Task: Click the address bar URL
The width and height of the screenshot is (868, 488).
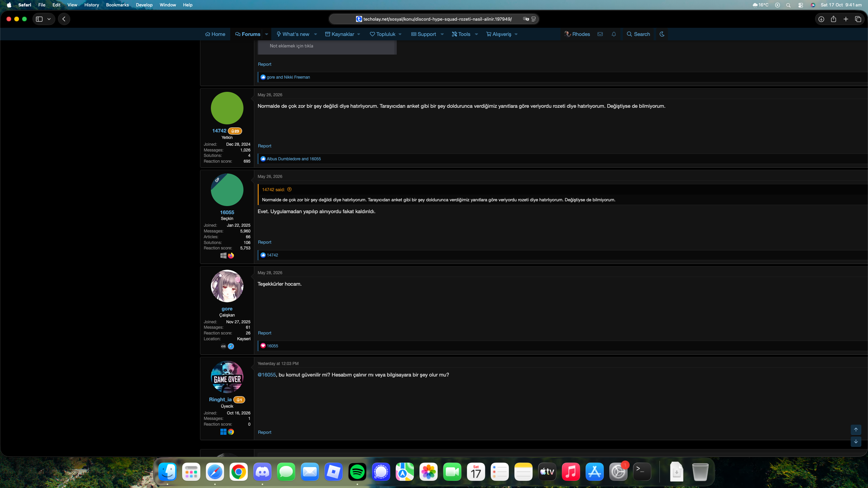Action: point(437,19)
